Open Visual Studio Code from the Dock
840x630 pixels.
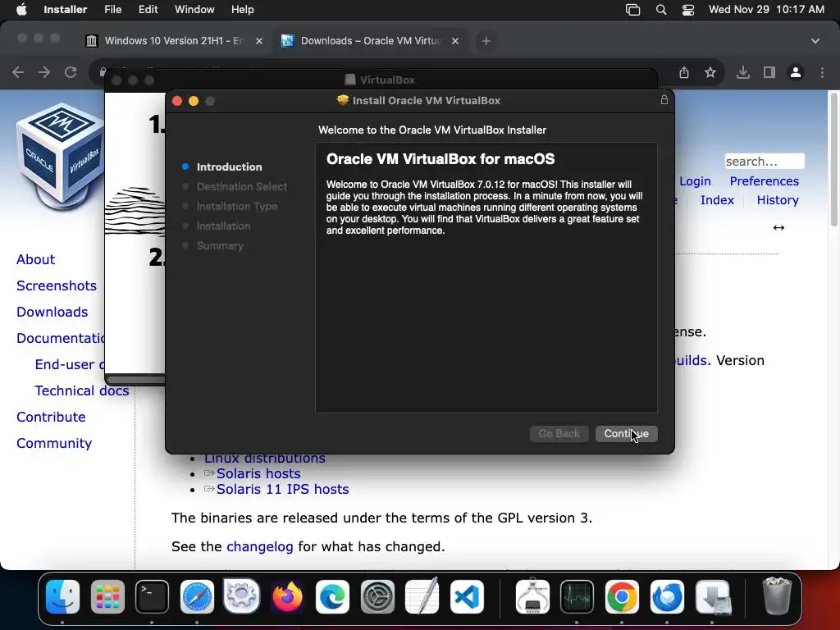467,596
